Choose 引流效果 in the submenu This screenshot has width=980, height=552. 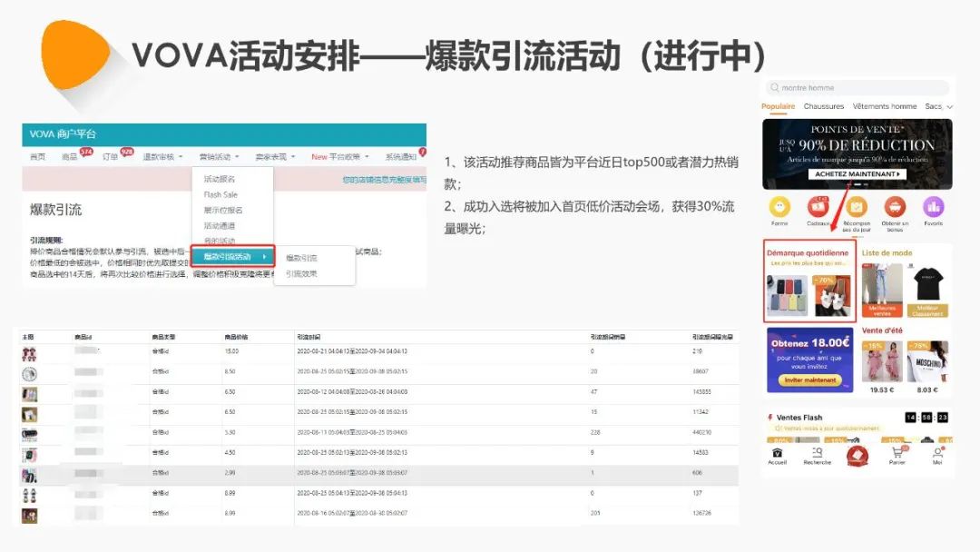[x=302, y=274]
